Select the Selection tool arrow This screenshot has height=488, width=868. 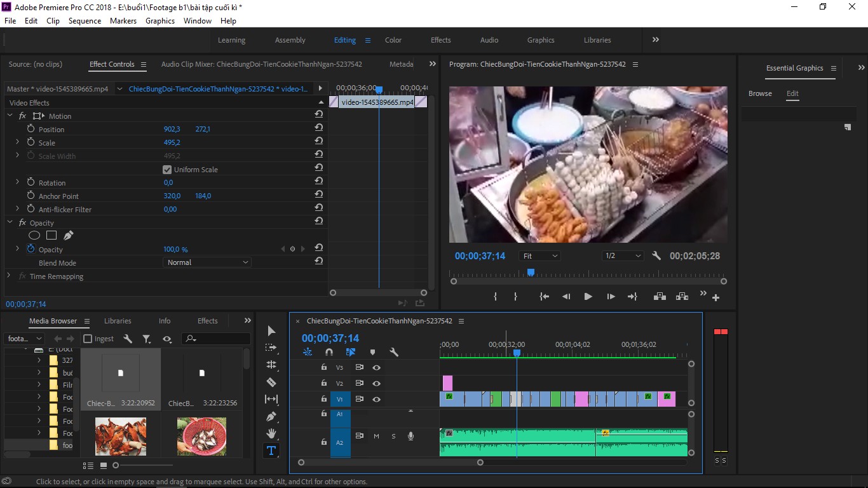(271, 331)
